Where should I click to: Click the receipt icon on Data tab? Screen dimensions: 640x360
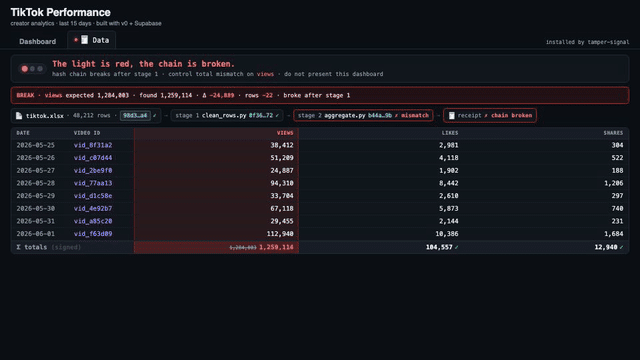click(x=84, y=40)
